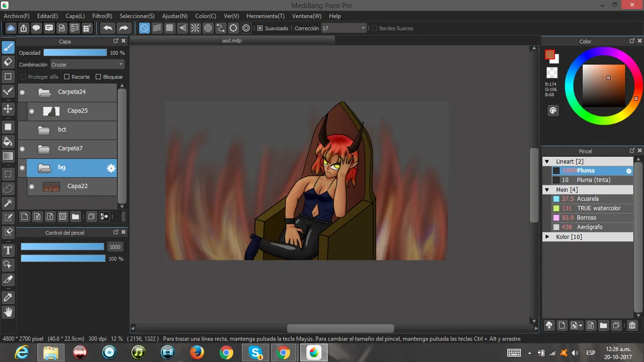This screenshot has width=644, height=362.
Task: Open the Capa(L) menu
Action: (75, 16)
